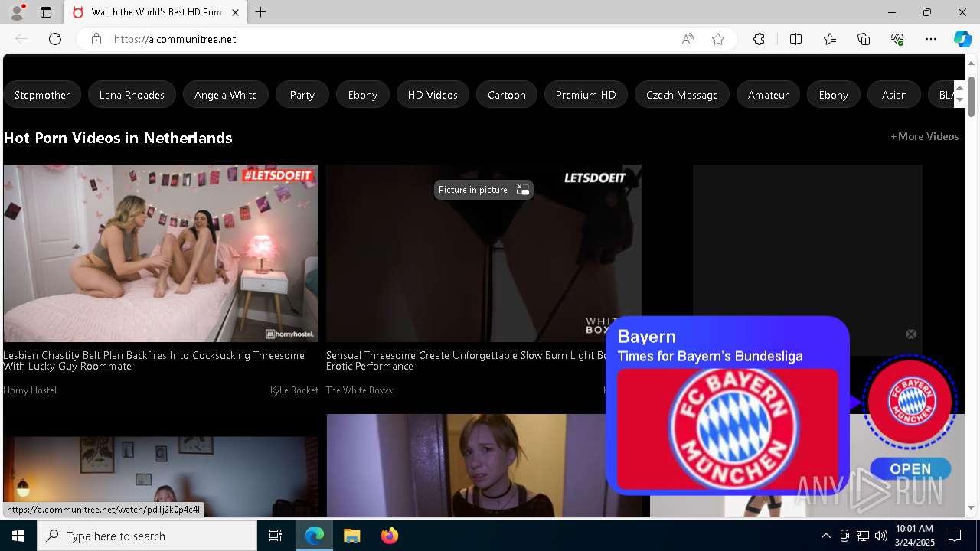Open the Collections icon

[x=864, y=39]
